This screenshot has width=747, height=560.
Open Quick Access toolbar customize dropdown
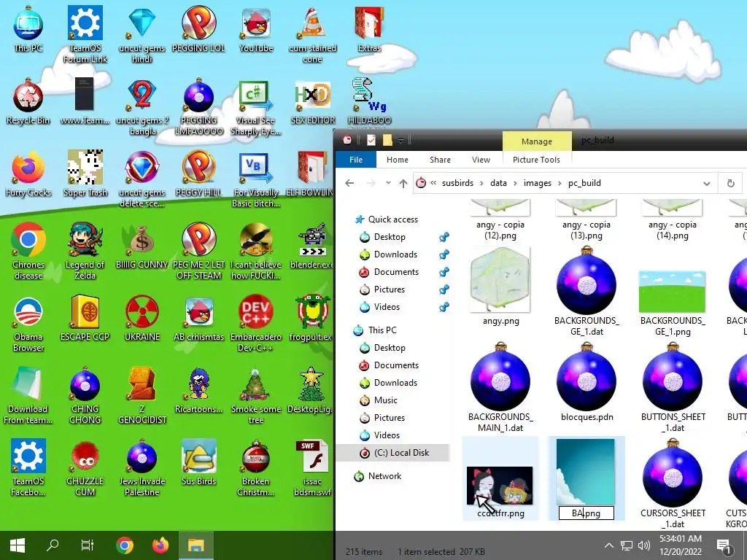[400, 141]
